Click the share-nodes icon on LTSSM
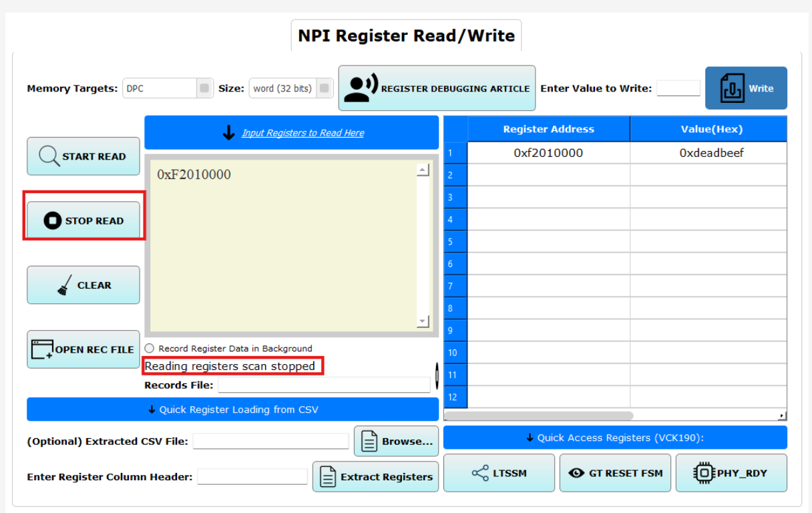Image resolution: width=812 pixels, height=513 pixels. [480, 473]
